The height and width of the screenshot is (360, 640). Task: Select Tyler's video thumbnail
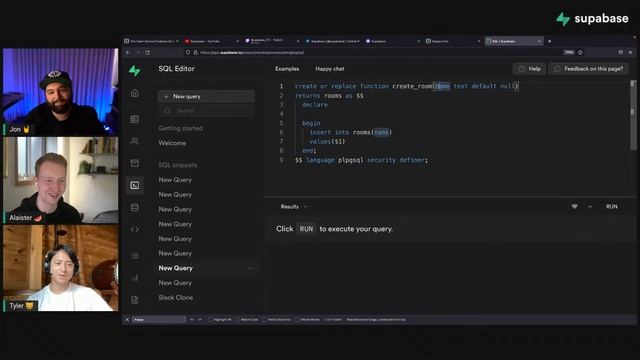click(60, 268)
